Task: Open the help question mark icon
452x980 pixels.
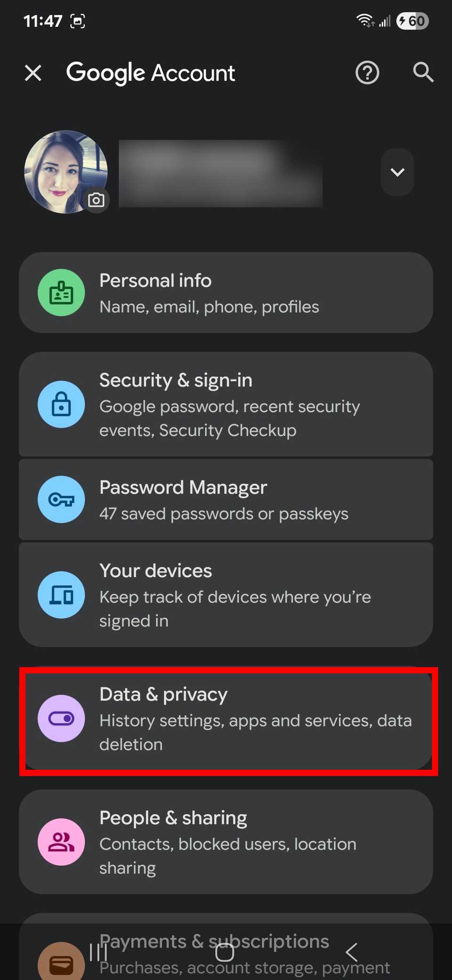Action: point(367,73)
